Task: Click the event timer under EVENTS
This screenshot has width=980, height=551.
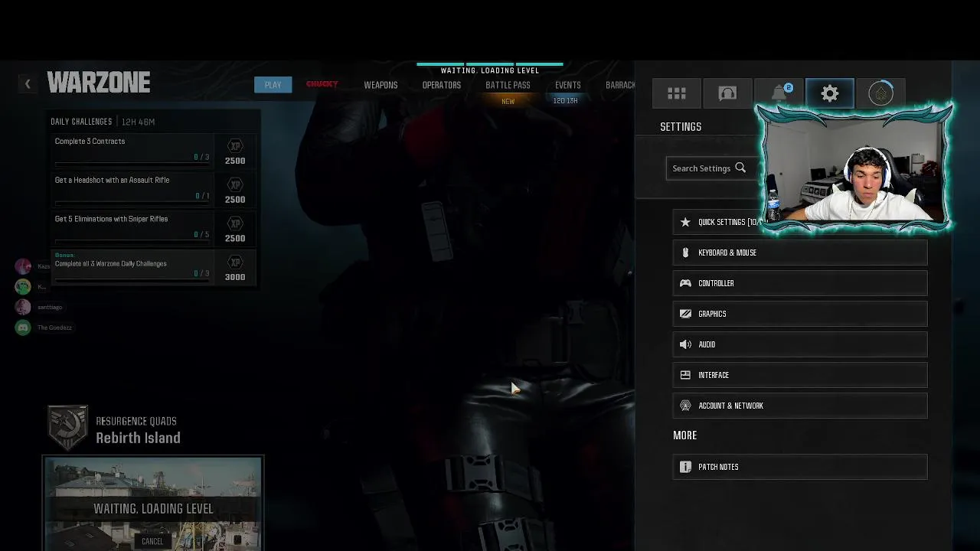Action: coord(566,100)
